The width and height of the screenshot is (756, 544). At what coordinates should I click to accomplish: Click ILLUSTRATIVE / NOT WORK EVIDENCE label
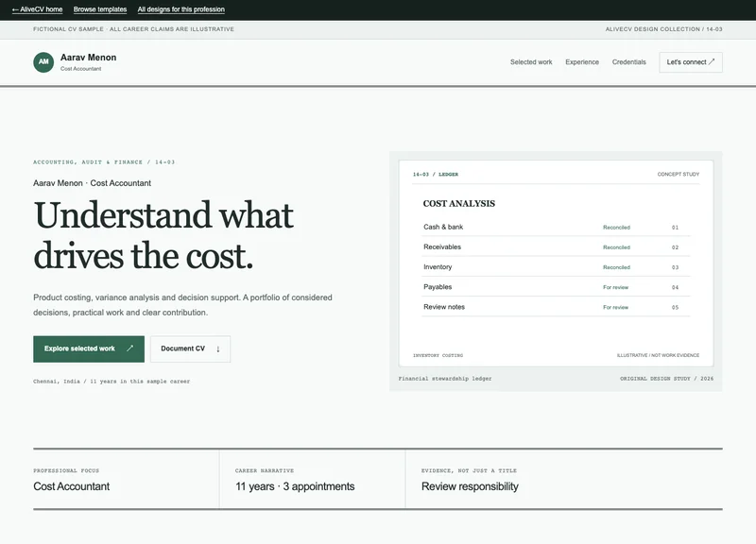click(x=658, y=356)
